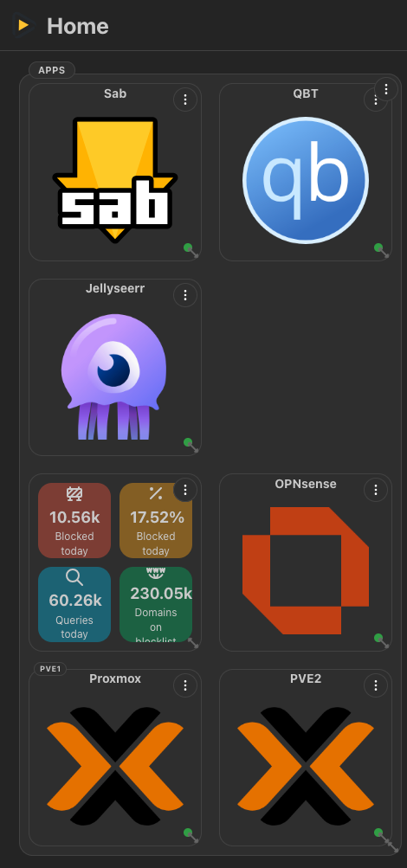Click the Sab tile title
This screenshot has height=868, width=407.
tap(115, 93)
